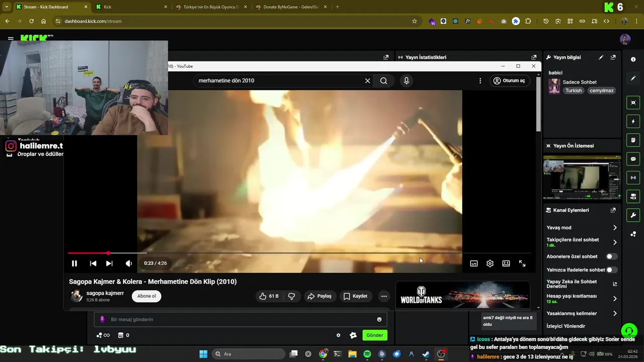Pop out the Yayın İstatistikleri panel

[x=534, y=57]
